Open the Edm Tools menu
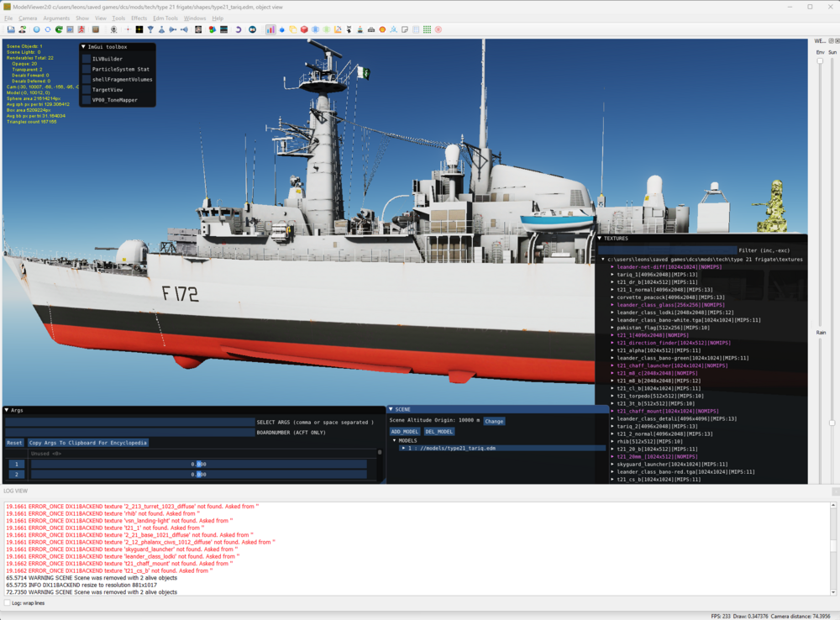The height and width of the screenshot is (620, 840). (x=165, y=18)
